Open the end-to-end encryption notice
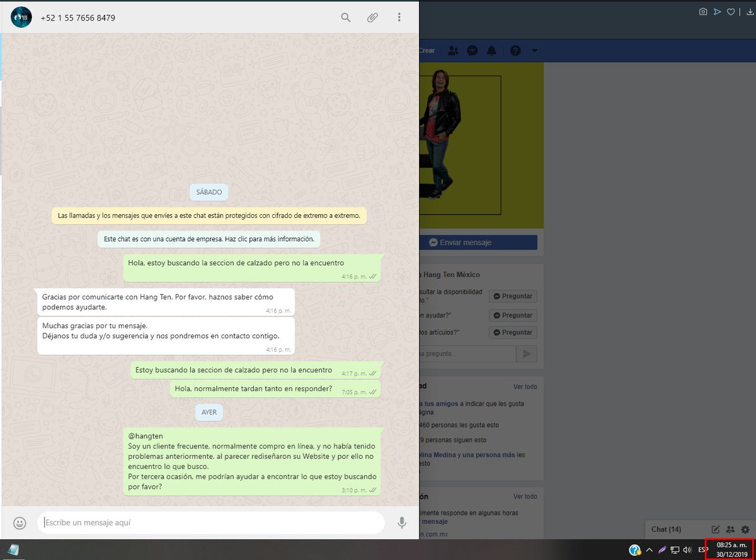 click(209, 215)
